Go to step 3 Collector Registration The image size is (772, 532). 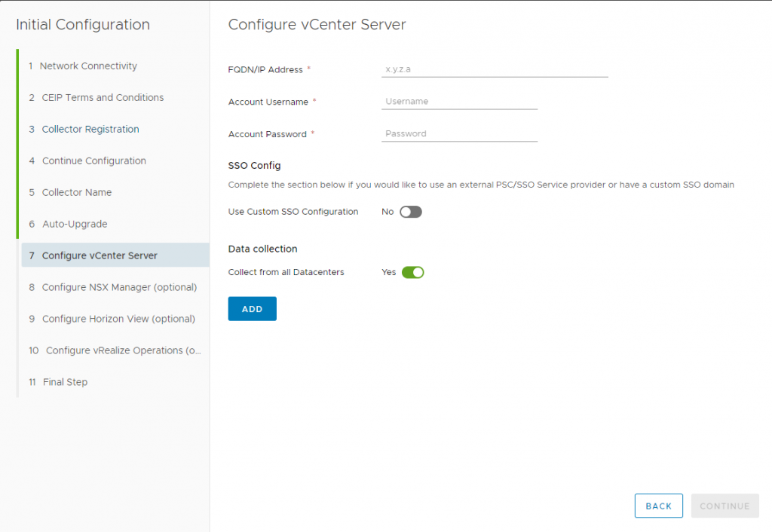[115, 129]
